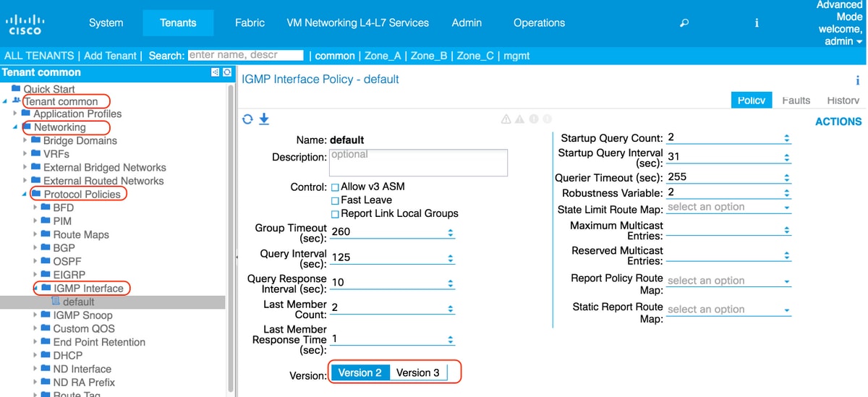Viewport: 868px width, 397px height.
Task: Click the Tenant common users icon
Action: [x=16, y=101]
